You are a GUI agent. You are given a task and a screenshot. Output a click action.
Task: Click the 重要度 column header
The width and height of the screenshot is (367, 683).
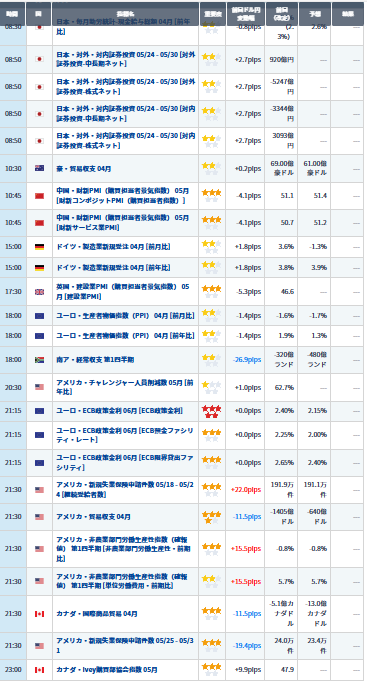pyautogui.click(x=212, y=14)
